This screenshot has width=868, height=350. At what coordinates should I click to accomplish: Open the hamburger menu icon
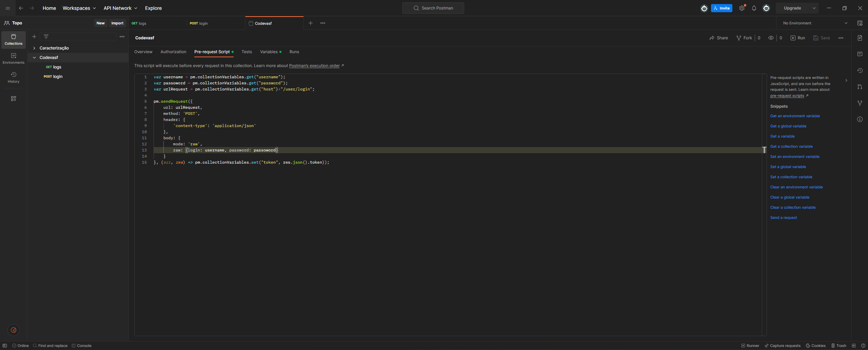[x=8, y=8]
